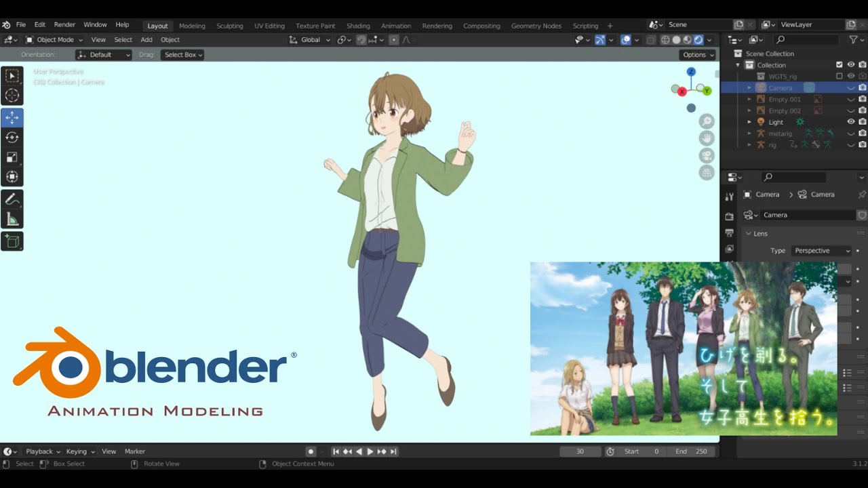The height and width of the screenshot is (488, 868).
Task: Open the Window menu
Action: coord(95,24)
